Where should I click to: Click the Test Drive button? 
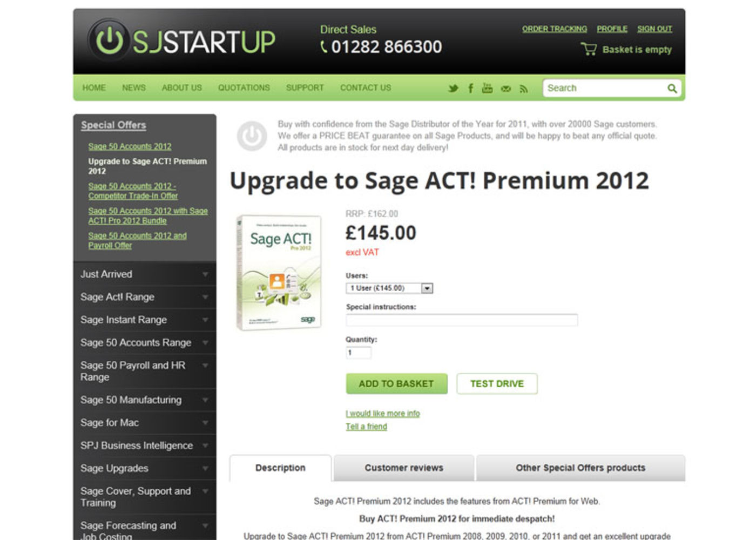(497, 383)
